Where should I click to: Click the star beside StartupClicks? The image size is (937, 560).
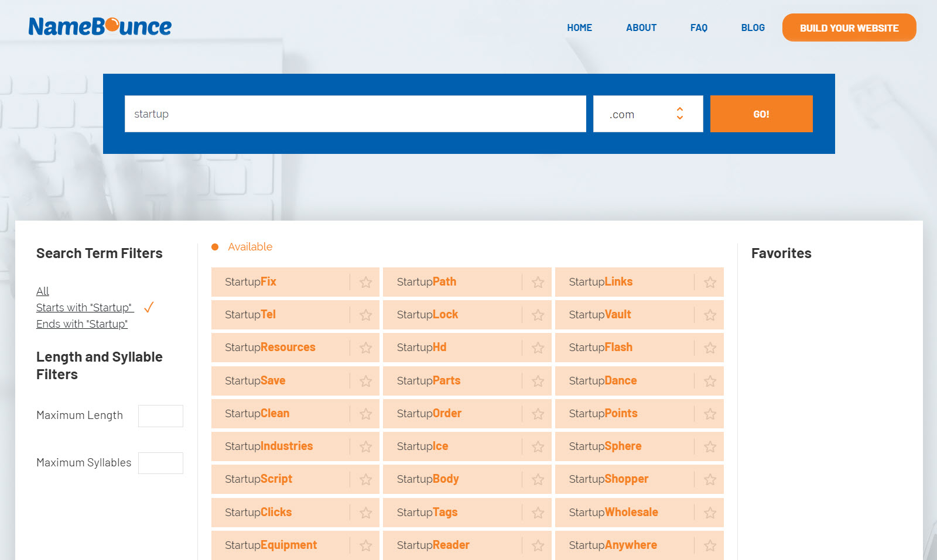(365, 513)
